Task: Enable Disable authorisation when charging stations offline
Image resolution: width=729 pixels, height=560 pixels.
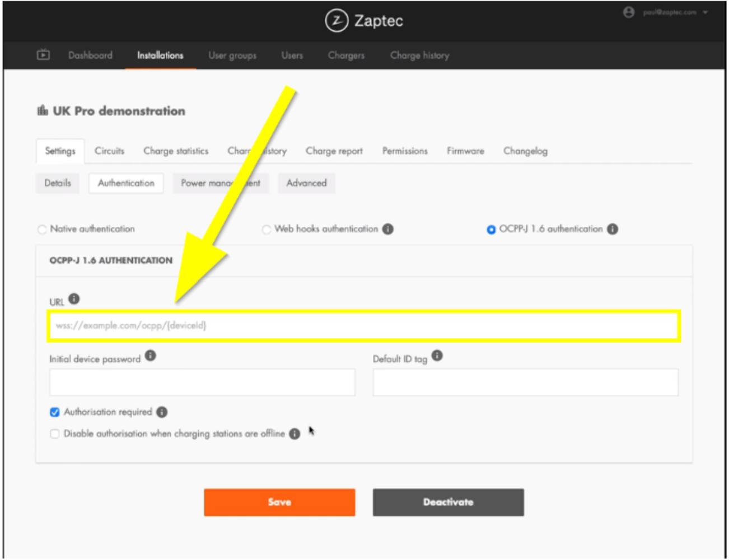Action: 54,434
